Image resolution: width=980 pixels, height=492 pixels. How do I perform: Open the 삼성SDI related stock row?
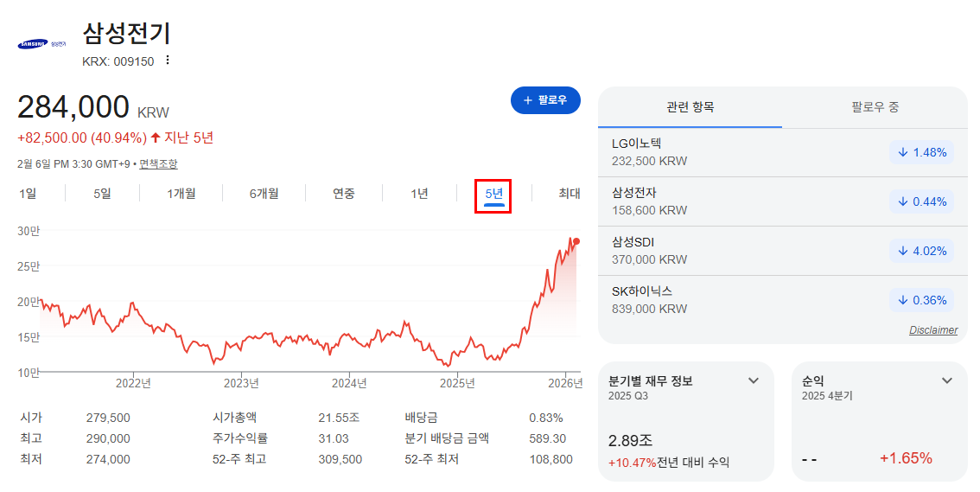click(x=782, y=251)
